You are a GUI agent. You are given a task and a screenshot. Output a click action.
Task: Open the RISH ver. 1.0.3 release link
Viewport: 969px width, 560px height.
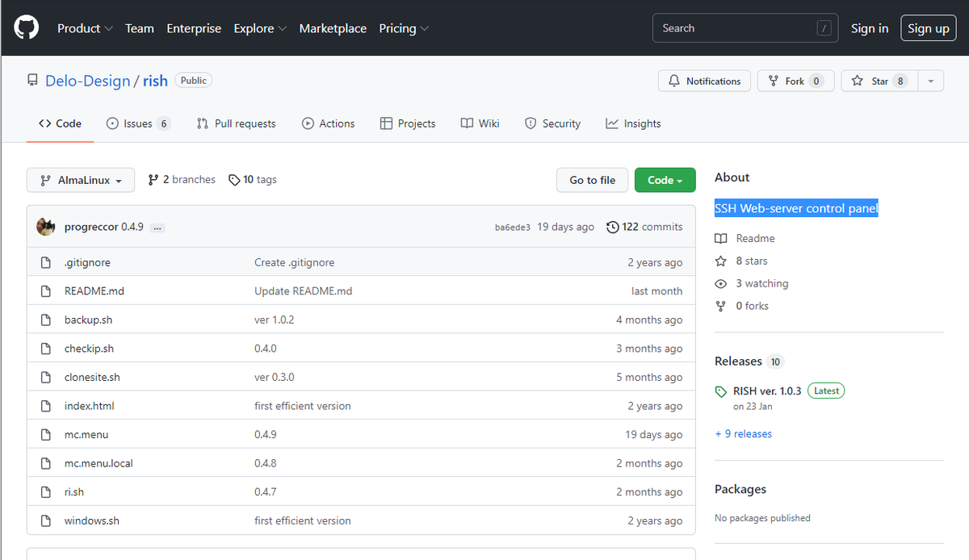point(767,391)
